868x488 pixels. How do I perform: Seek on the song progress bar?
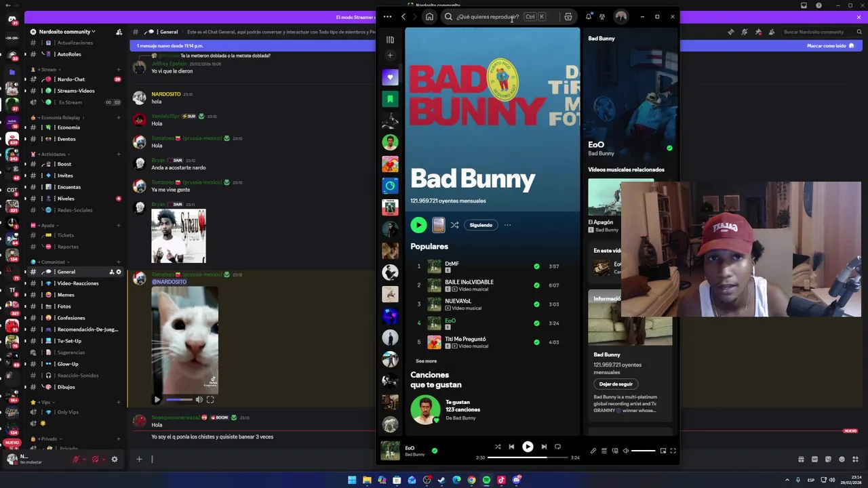[x=528, y=457]
